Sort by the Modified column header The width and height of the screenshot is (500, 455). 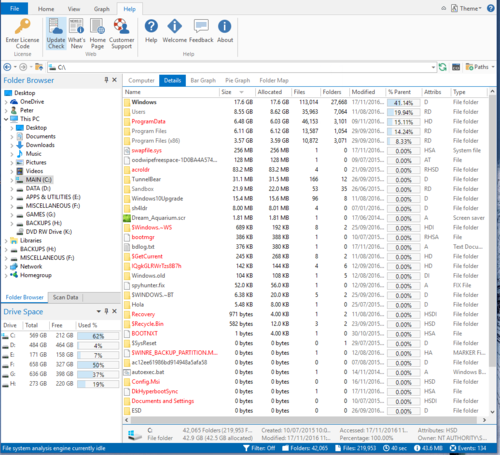(x=368, y=92)
